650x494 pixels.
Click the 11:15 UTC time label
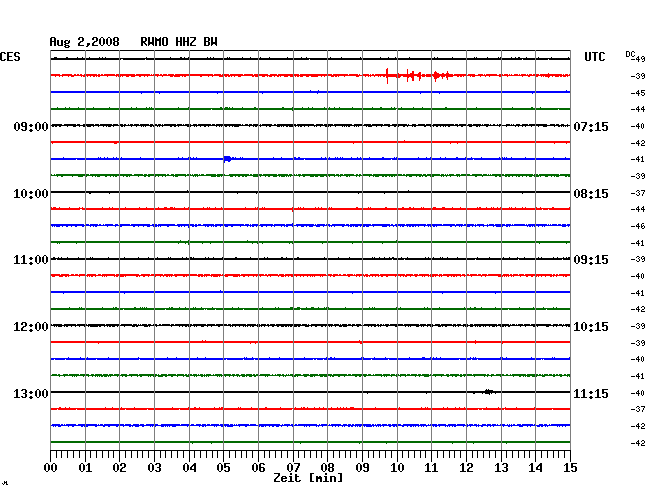pos(591,393)
